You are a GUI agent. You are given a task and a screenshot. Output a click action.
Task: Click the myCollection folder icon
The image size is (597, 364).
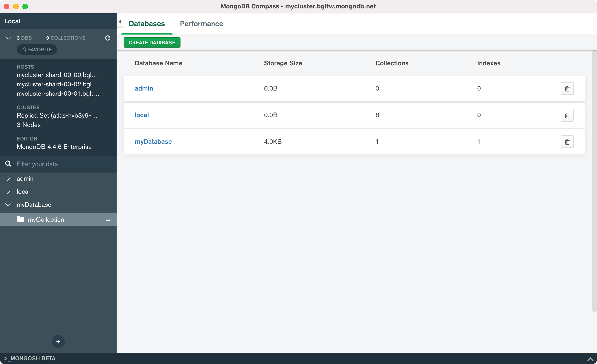tap(21, 219)
